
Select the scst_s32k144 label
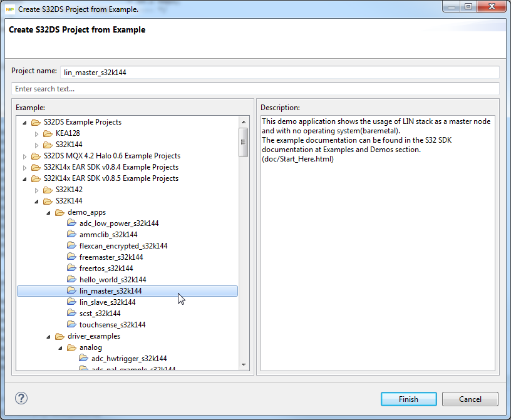(100, 314)
